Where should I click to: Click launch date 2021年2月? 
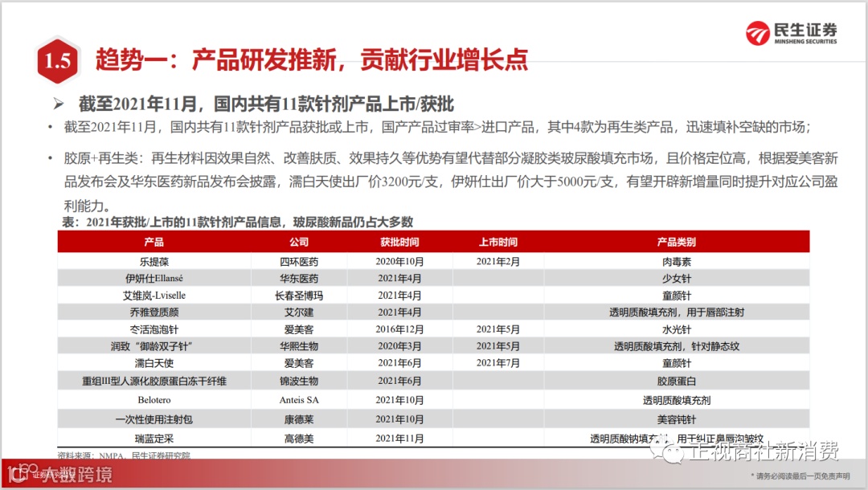(498, 262)
